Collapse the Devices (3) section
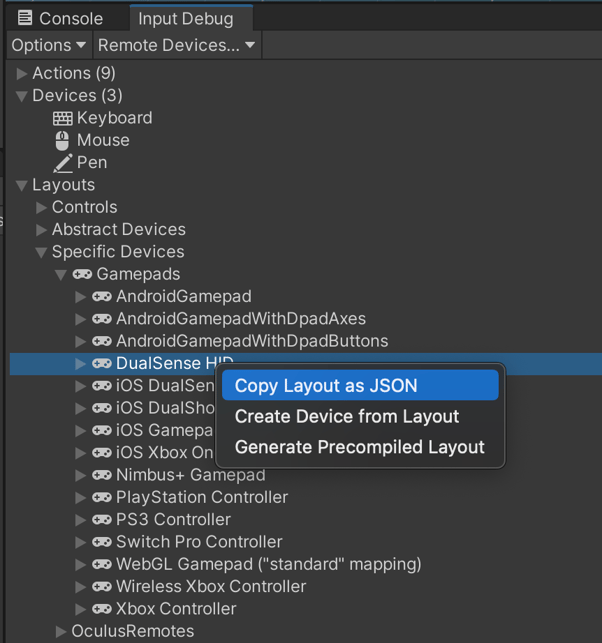Image resolution: width=602 pixels, height=643 pixels. click(x=22, y=96)
